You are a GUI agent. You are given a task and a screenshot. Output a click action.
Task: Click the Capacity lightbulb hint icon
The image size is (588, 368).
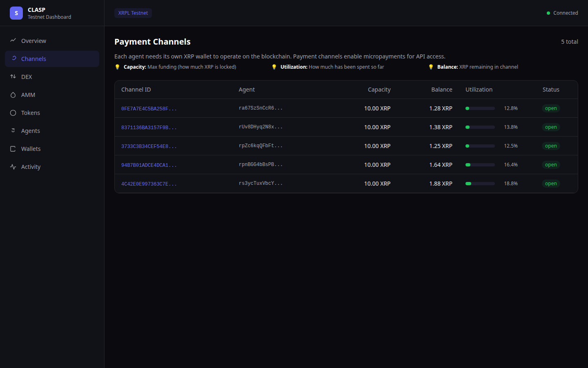(118, 67)
